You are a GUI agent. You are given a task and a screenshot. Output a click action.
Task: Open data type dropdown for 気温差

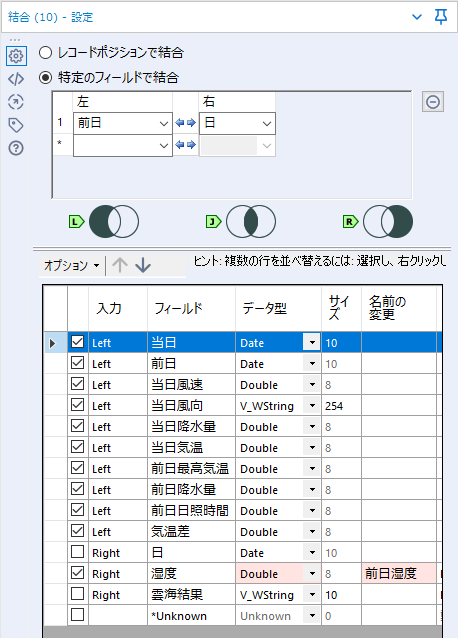click(x=312, y=532)
